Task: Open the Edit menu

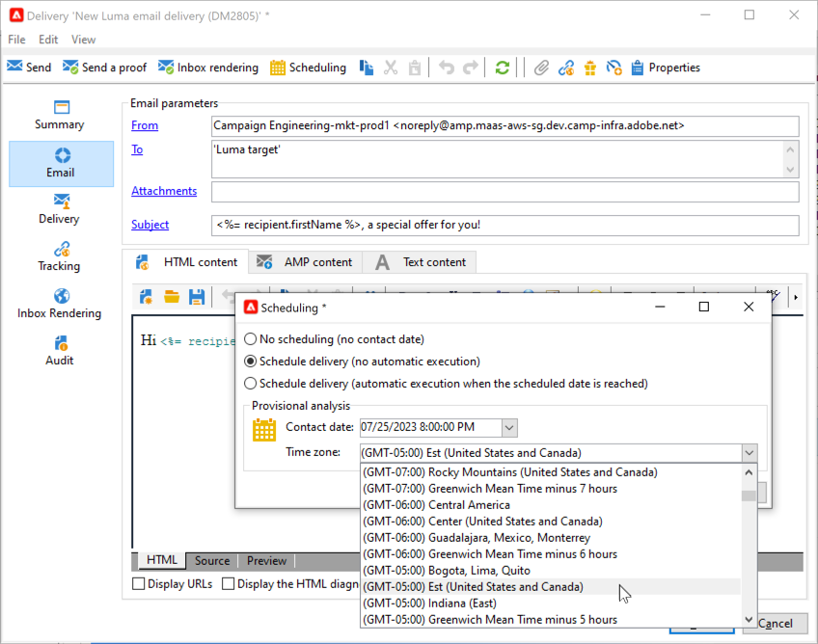Action: pyautogui.click(x=48, y=40)
